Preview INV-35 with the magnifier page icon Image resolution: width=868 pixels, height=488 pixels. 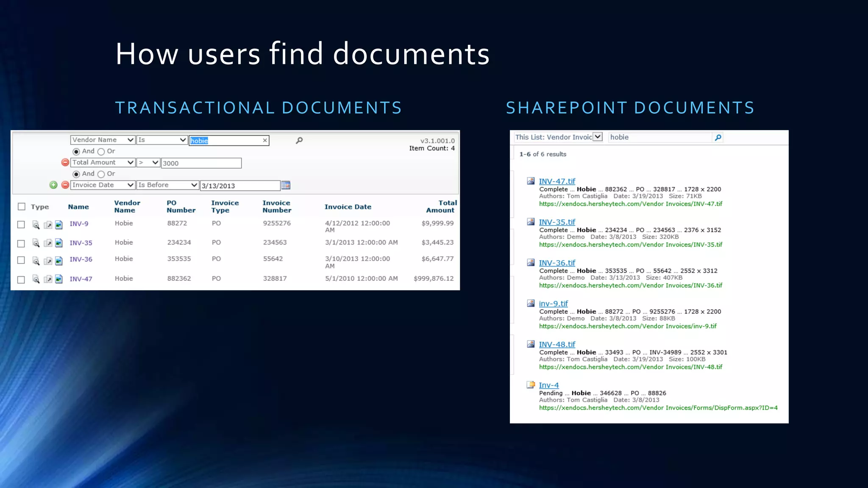pos(36,243)
